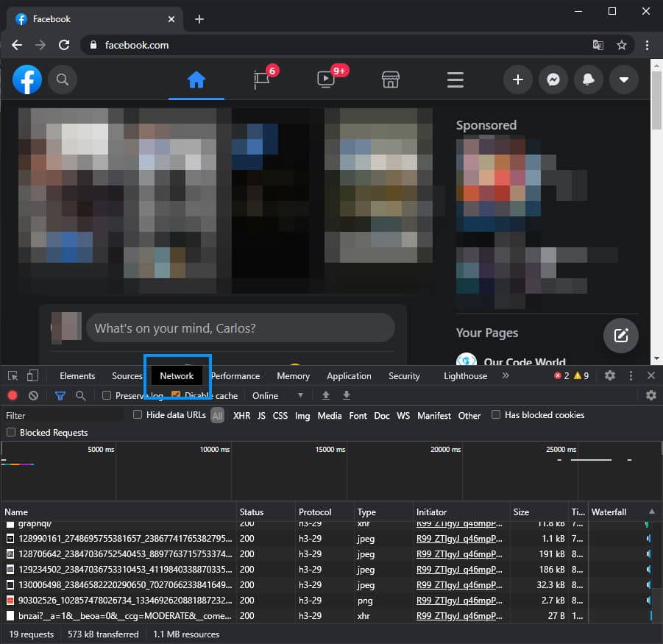This screenshot has width=663, height=644.
Task: Open the DevTools filter funnel icon
Action: tap(60, 395)
